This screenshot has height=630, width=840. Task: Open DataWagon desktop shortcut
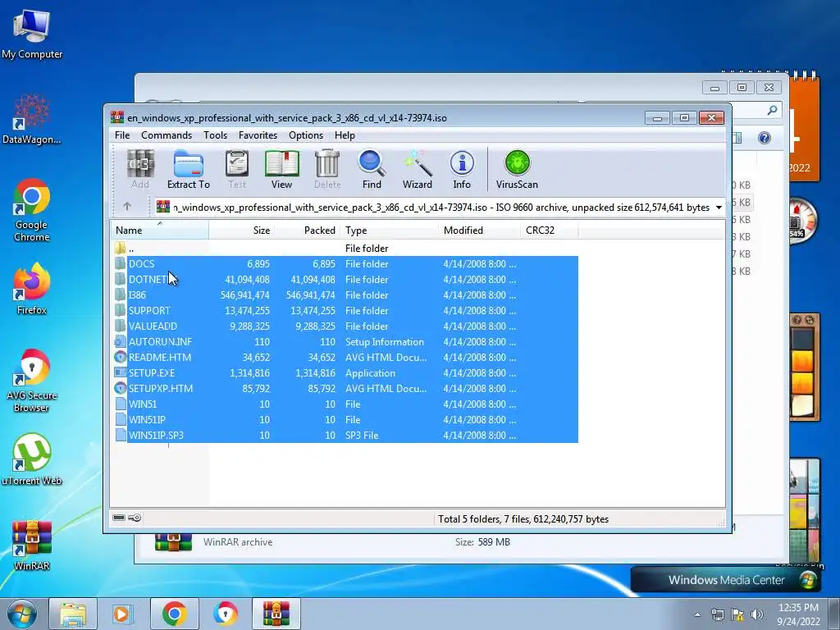[32, 119]
